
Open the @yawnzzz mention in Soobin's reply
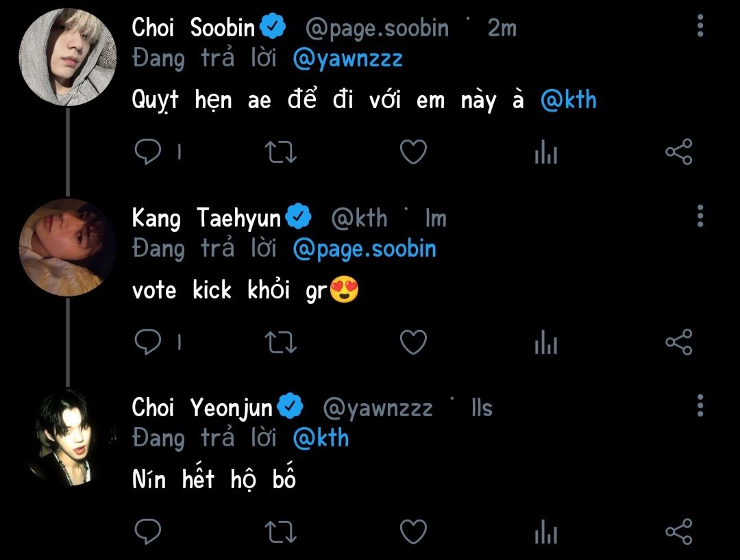pos(347,59)
